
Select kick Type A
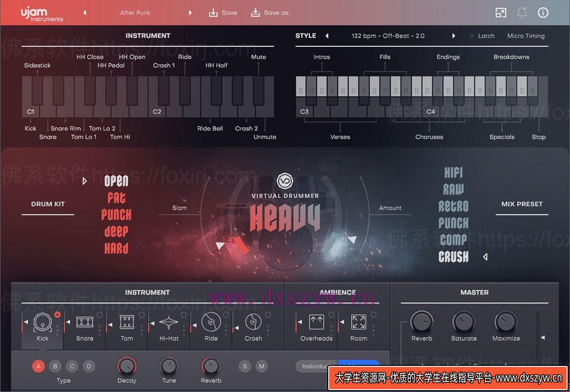(x=38, y=366)
